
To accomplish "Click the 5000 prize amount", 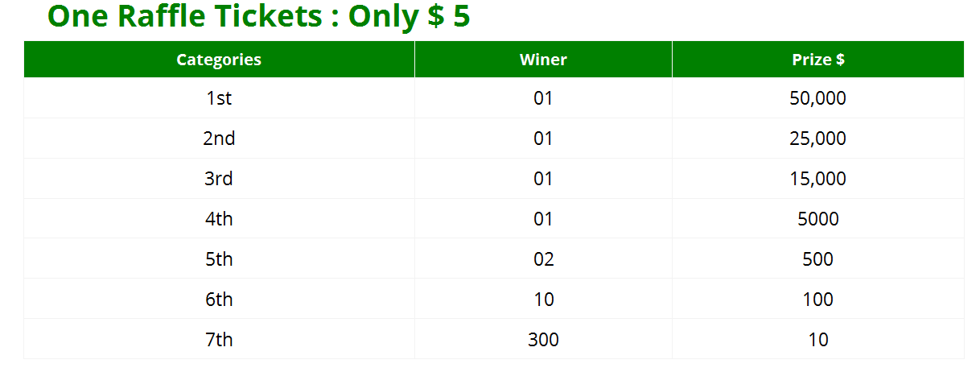I will [x=818, y=219].
